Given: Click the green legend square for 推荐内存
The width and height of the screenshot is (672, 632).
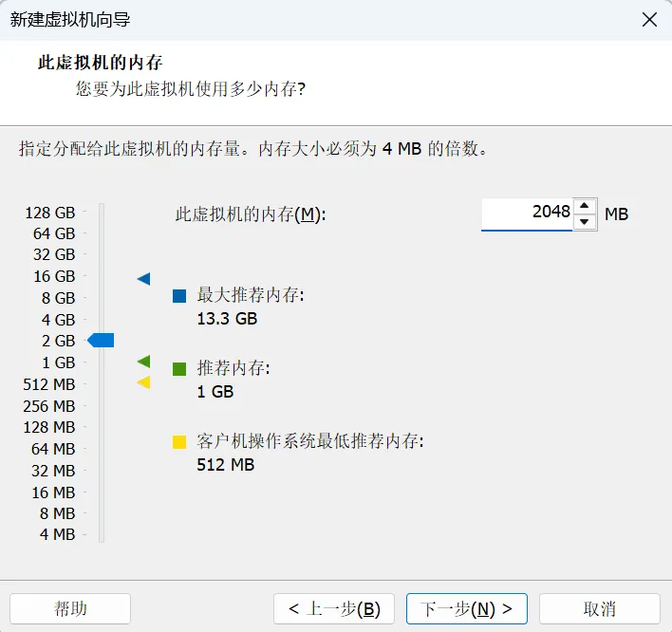Looking at the screenshot, I should [179, 369].
